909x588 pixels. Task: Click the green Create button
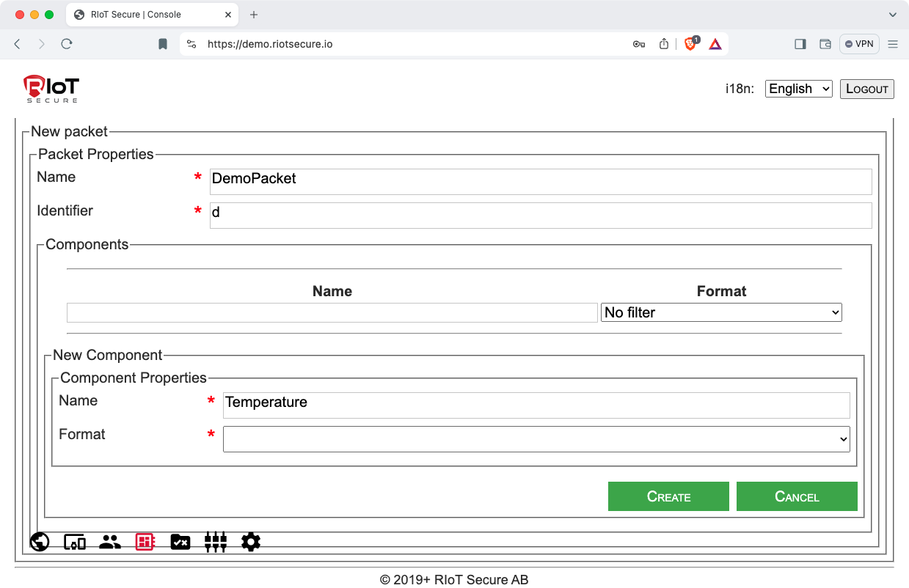pyautogui.click(x=668, y=496)
